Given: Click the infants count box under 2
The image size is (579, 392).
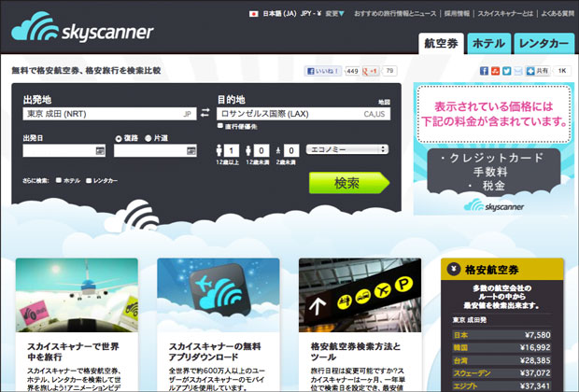Looking at the screenshot, I should (x=291, y=150).
